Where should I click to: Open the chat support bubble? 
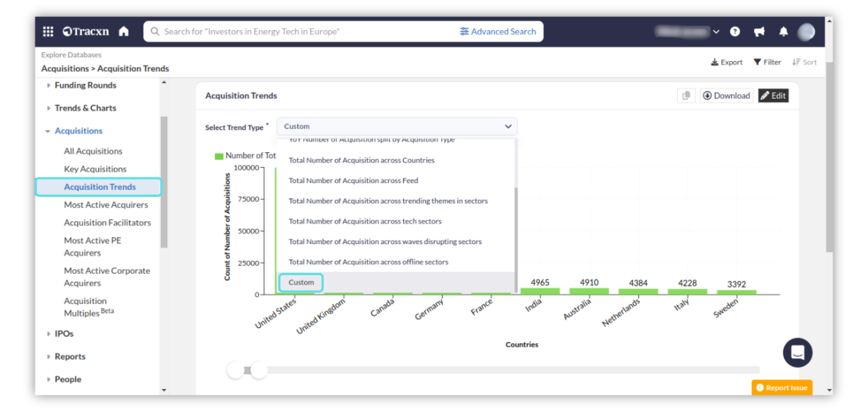click(x=797, y=353)
